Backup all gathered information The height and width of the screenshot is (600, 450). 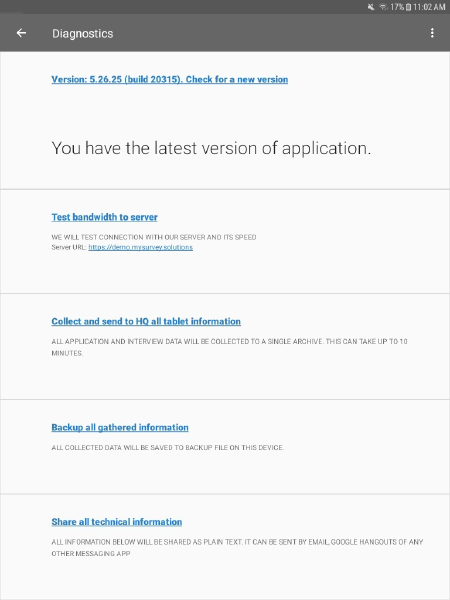(120, 427)
